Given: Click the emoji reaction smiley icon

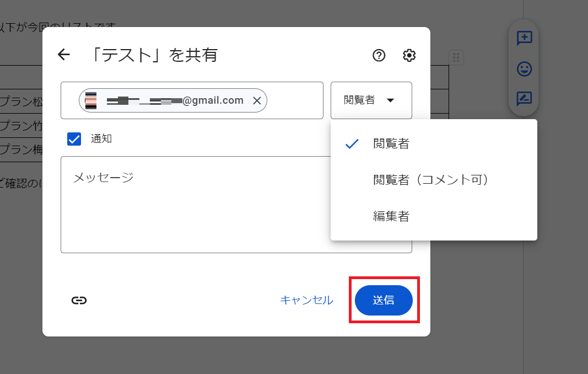Looking at the screenshot, I should click(524, 69).
